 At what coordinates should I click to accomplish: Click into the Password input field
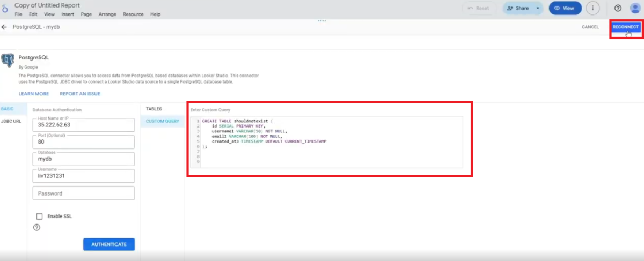click(x=83, y=193)
